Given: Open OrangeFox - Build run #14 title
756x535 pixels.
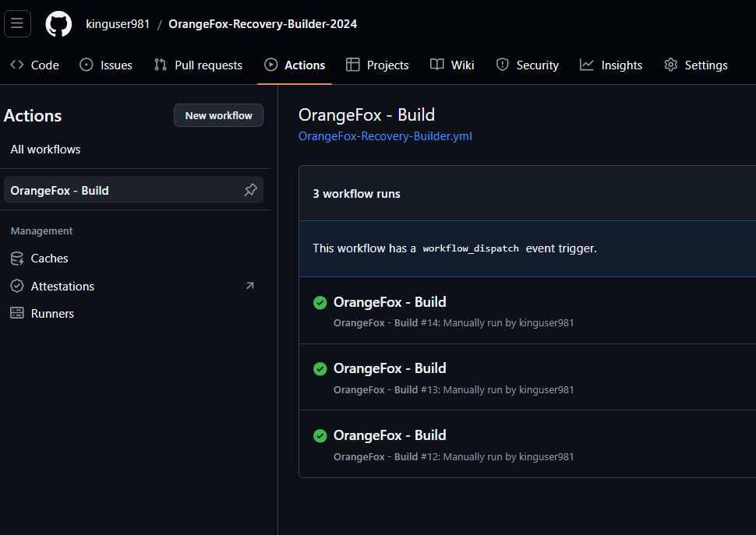Looking at the screenshot, I should 390,302.
